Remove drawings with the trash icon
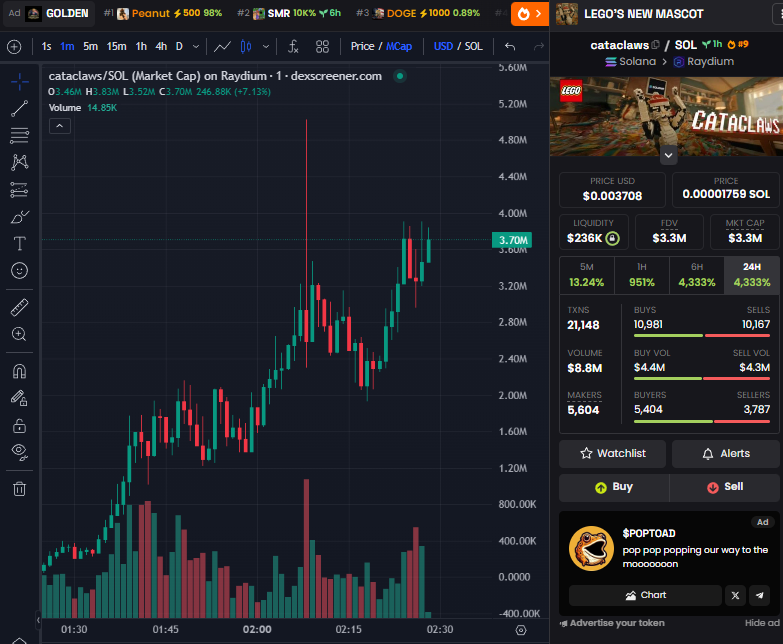This screenshot has height=644, width=783. (x=19, y=489)
